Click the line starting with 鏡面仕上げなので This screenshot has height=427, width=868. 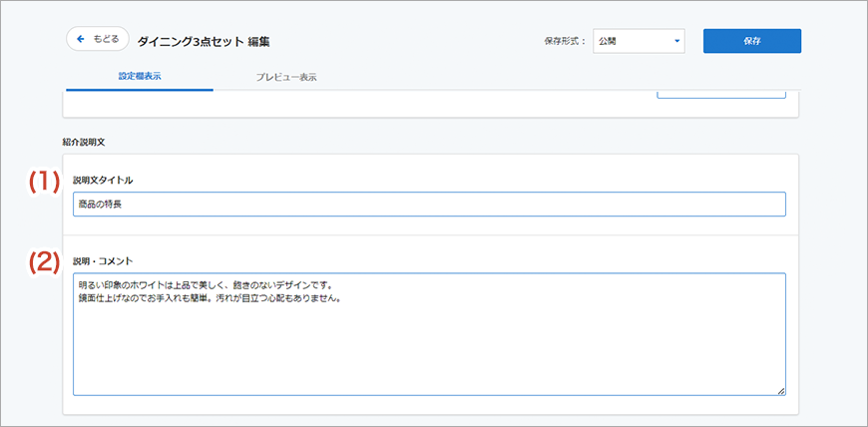pos(210,298)
